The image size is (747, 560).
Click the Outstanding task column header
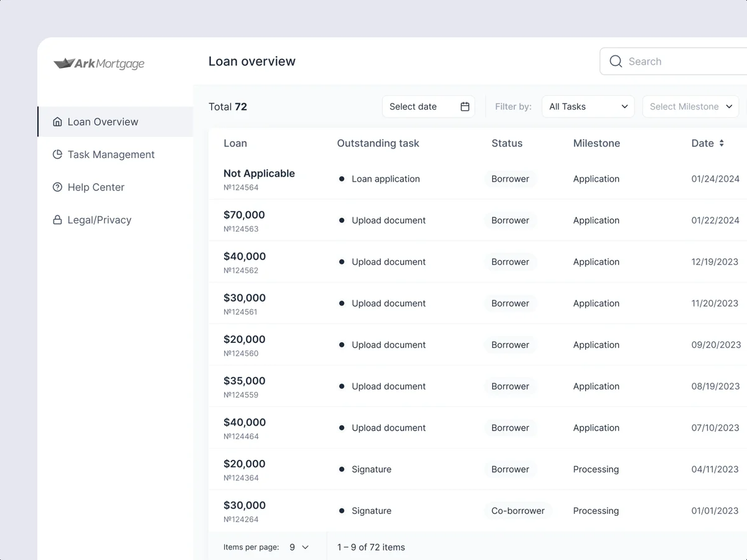click(378, 143)
